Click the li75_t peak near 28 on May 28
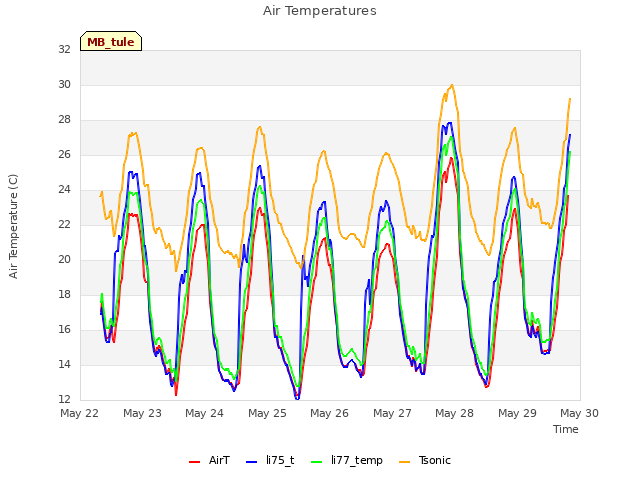640x480 pixels. coord(450,122)
